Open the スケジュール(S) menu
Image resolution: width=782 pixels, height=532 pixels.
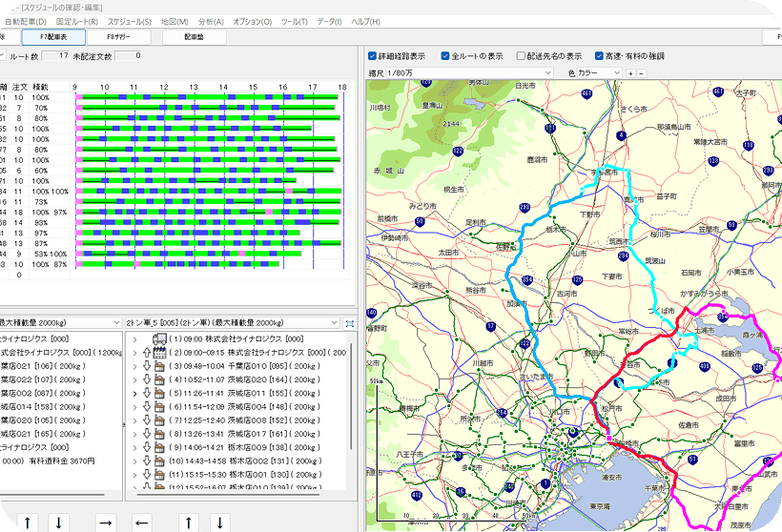tap(130, 21)
